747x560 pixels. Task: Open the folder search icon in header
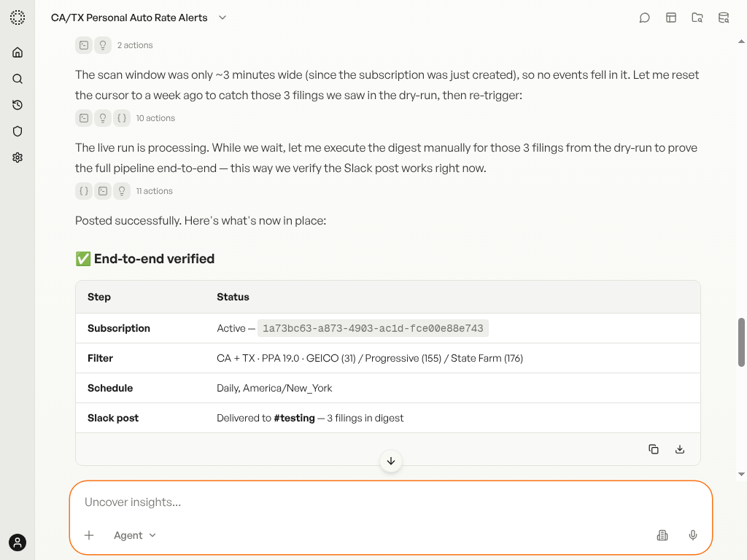pyautogui.click(x=697, y=17)
